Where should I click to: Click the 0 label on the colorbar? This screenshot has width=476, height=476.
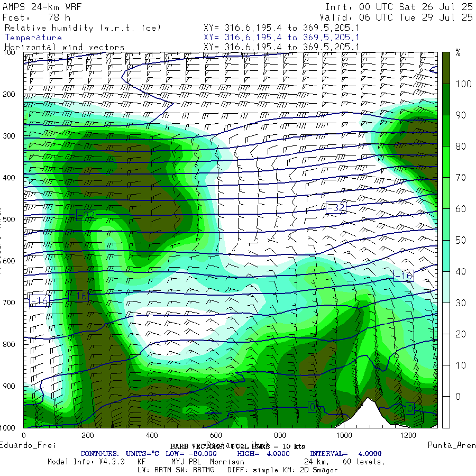[458, 397]
